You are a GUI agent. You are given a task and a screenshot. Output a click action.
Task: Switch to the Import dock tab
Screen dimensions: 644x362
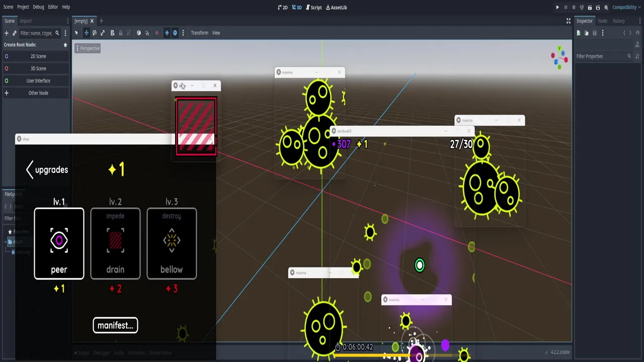coord(26,21)
